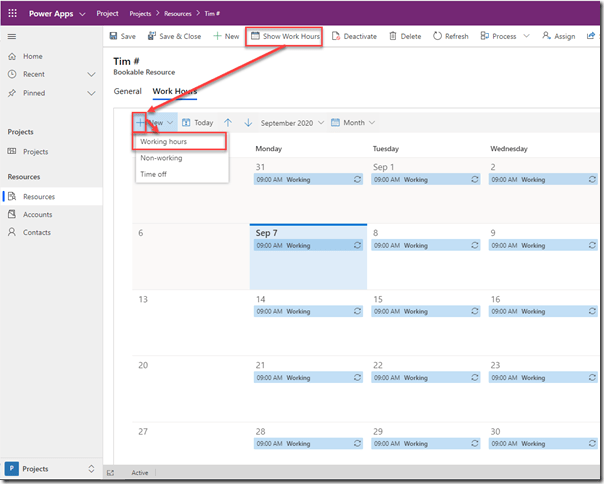Go to next month with down arrow

coord(247,123)
